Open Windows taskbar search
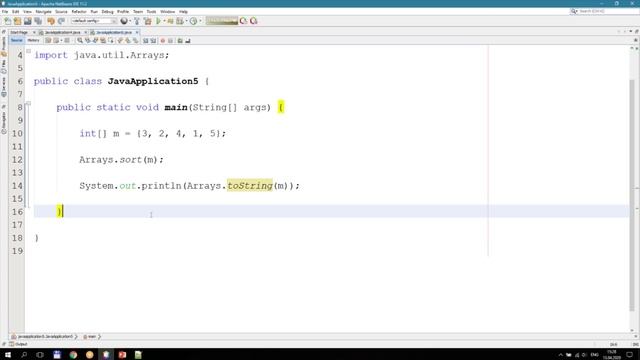This screenshot has height=360, width=640. [24, 355]
